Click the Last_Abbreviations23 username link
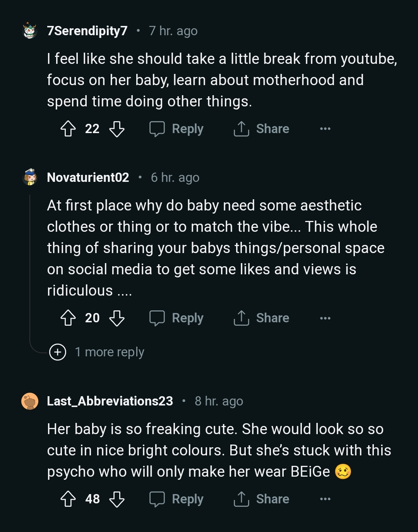 110,401
